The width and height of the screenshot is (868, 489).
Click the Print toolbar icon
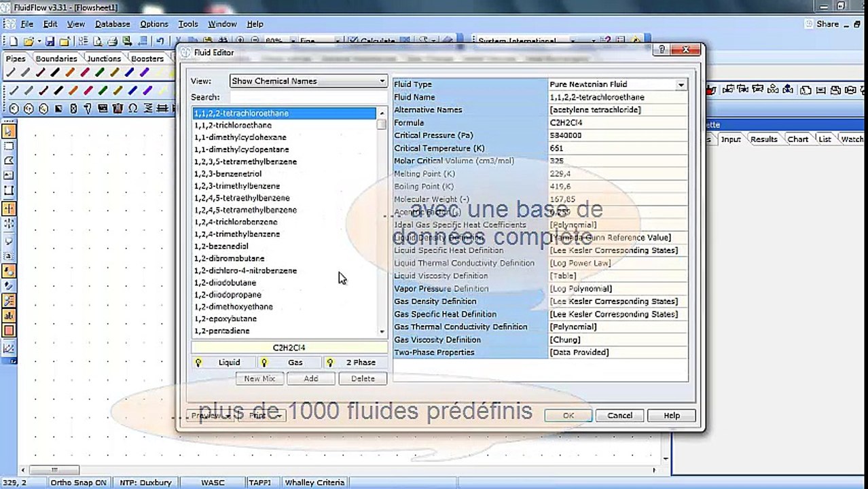point(113,42)
